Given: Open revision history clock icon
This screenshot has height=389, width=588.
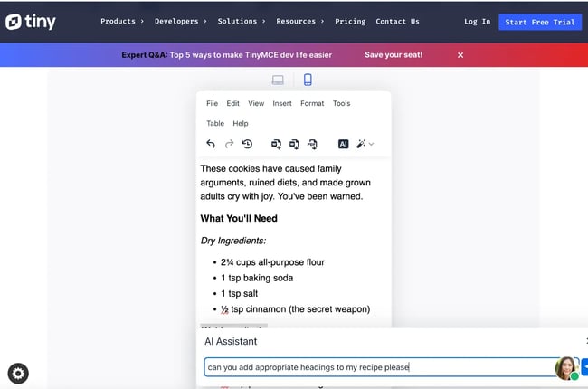Looking at the screenshot, I should [247, 144].
